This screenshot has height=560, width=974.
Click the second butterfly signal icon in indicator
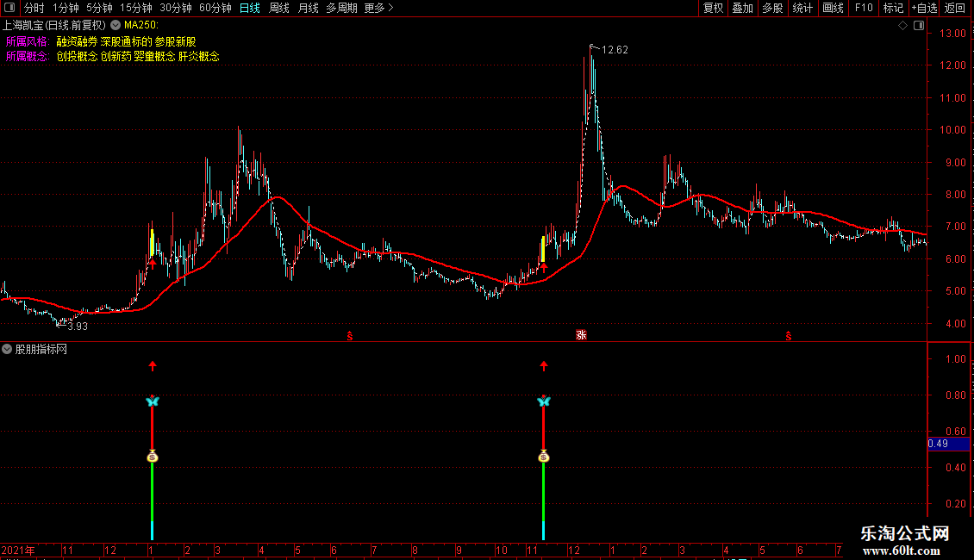544,401
